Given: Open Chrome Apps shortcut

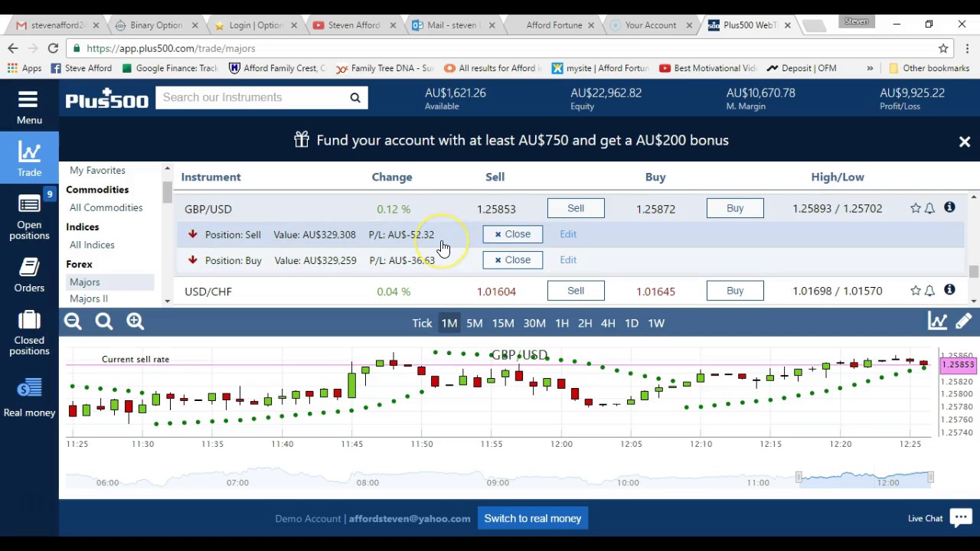Looking at the screenshot, I should [24, 68].
